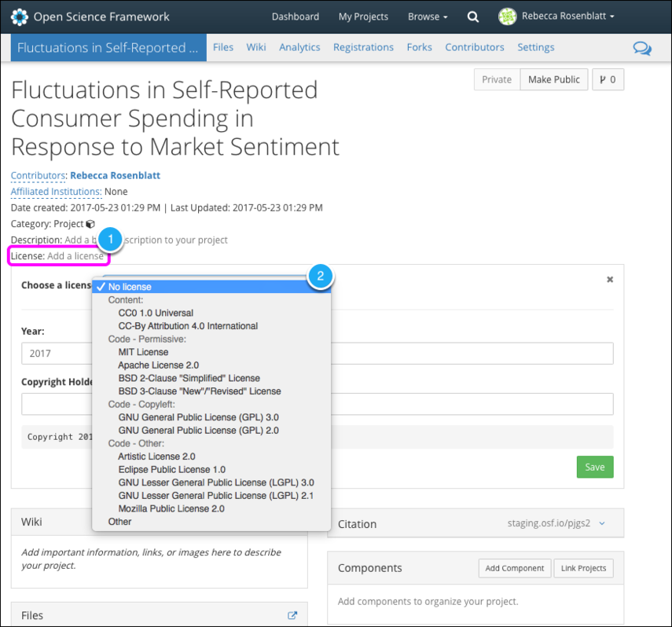Close the license panel with the X
The height and width of the screenshot is (627, 672).
point(610,280)
